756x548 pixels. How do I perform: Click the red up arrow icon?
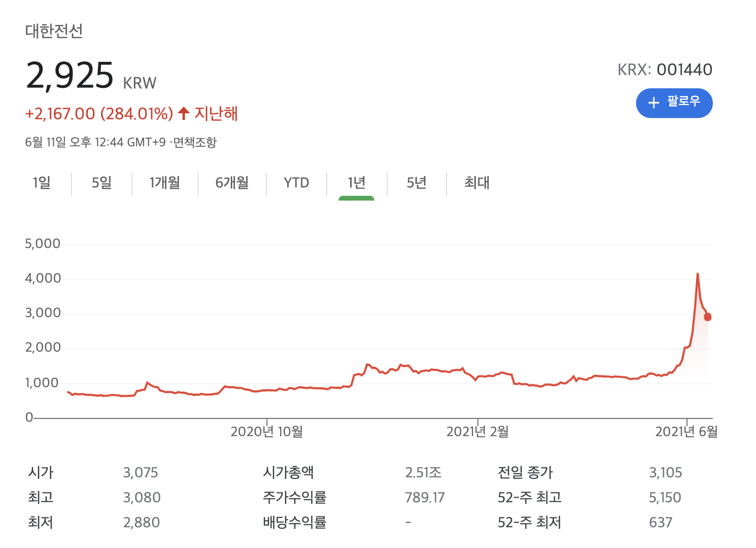pos(184,113)
